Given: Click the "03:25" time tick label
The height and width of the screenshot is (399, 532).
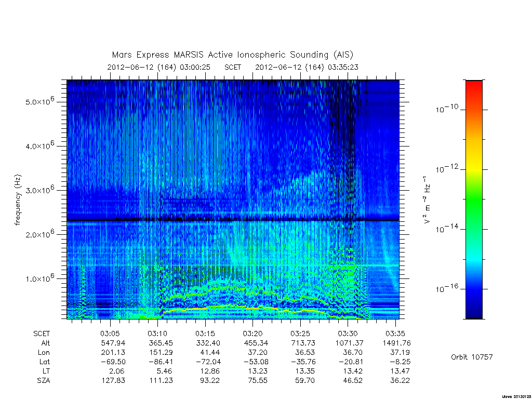Looking at the screenshot, I should 301,334.
